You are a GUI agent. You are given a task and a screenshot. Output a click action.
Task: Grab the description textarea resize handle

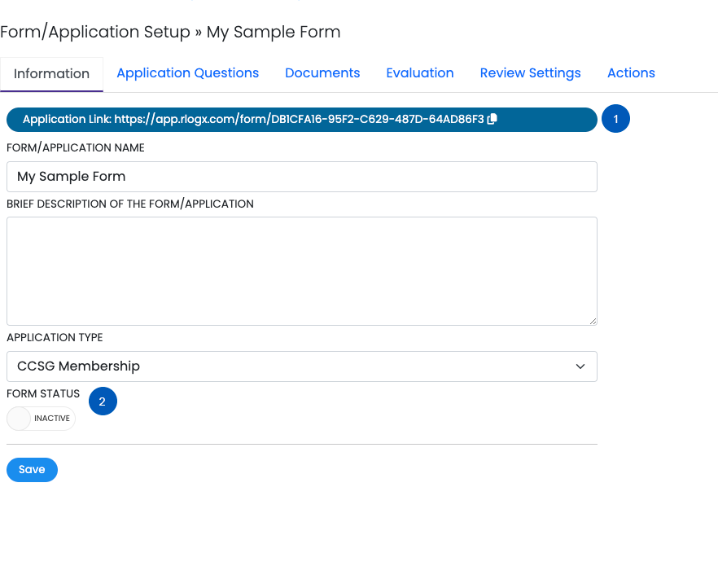593,322
